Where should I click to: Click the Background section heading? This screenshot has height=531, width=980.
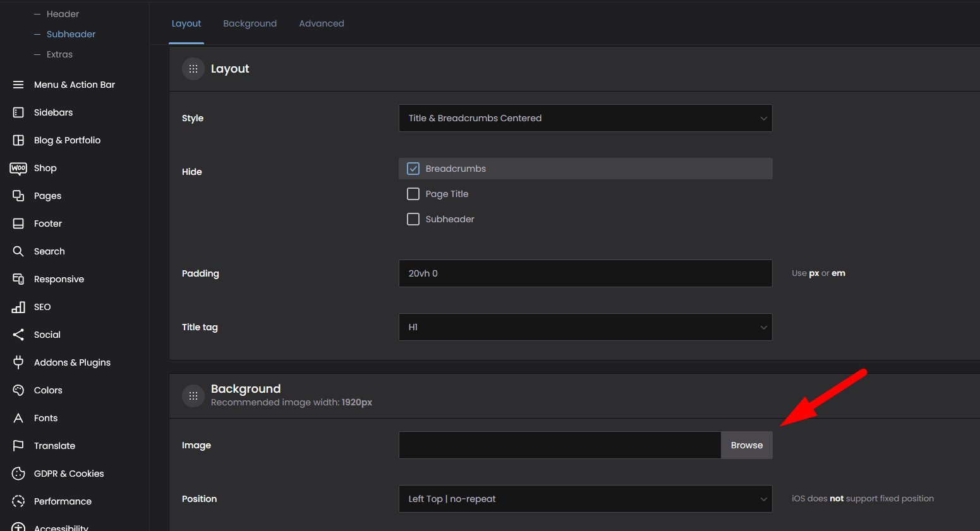point(246,389)
